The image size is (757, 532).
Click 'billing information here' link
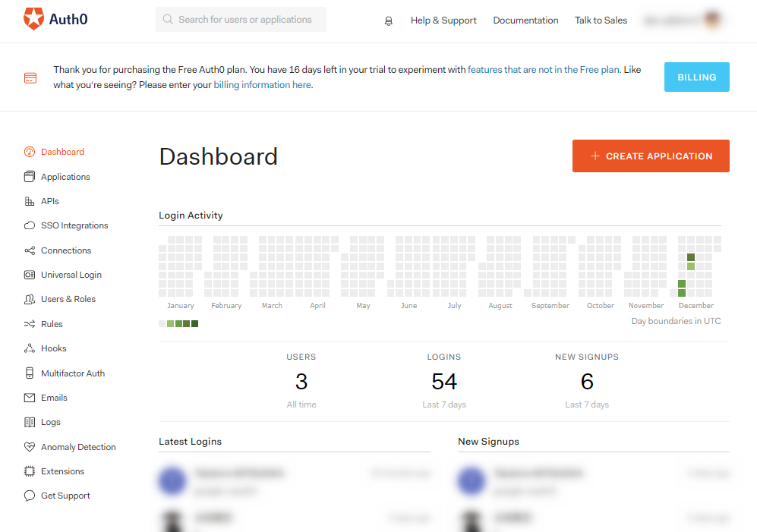[x=262, y=85]
